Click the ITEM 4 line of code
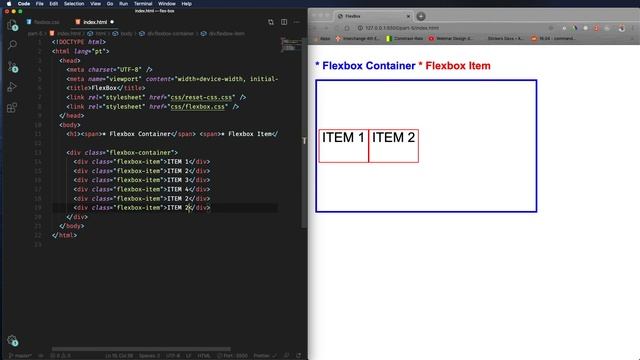The height and width of the screenshot is (360, 640). (x=142, y=189)
